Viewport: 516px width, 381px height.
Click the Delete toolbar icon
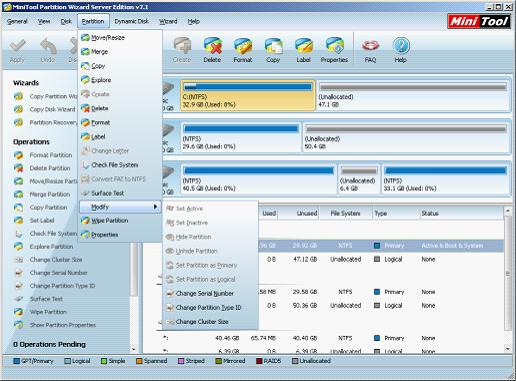coord(212,50)
